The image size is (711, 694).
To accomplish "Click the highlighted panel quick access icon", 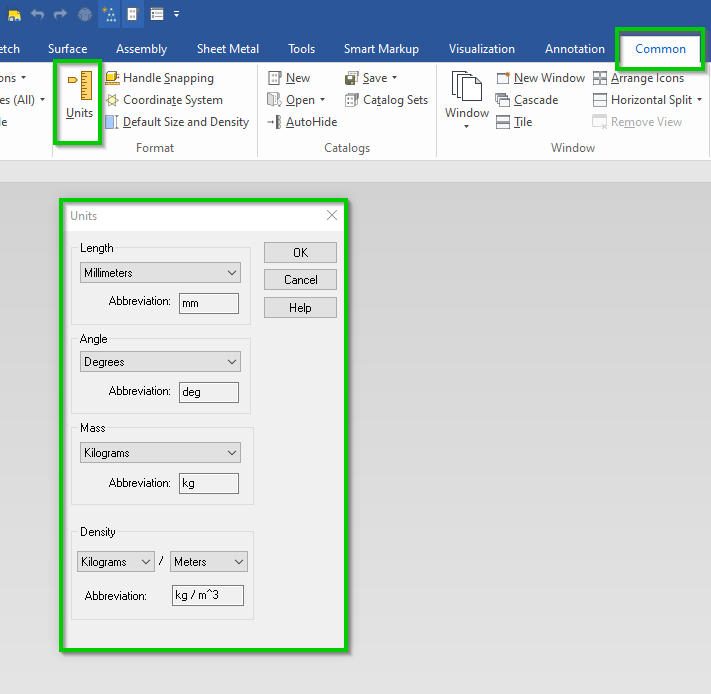I will pos(132,15).
